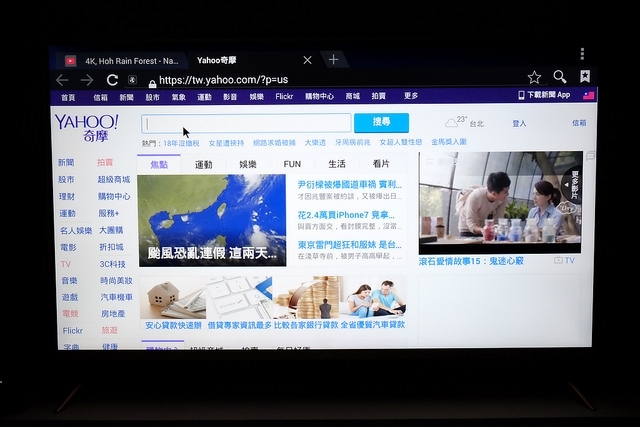This screenshot has width=640, height=427.
Task: Select the 生活 news tab
Action: [x=337, y=164]
